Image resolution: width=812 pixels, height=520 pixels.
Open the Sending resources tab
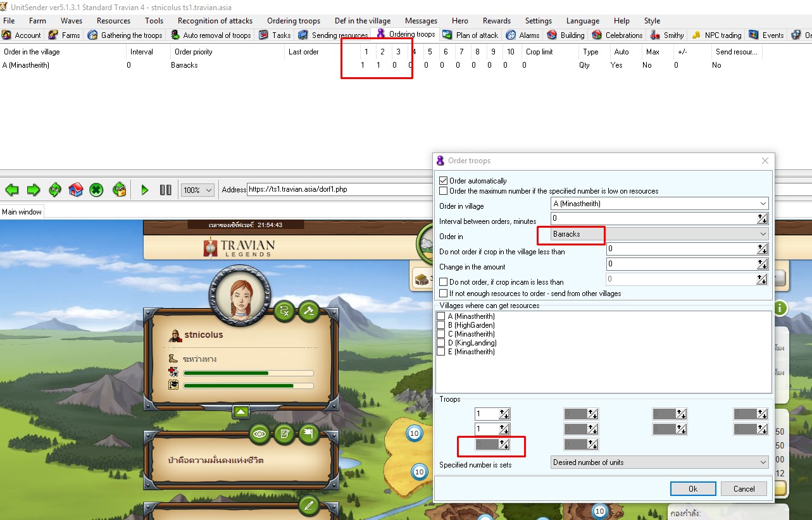click(333, 35)
